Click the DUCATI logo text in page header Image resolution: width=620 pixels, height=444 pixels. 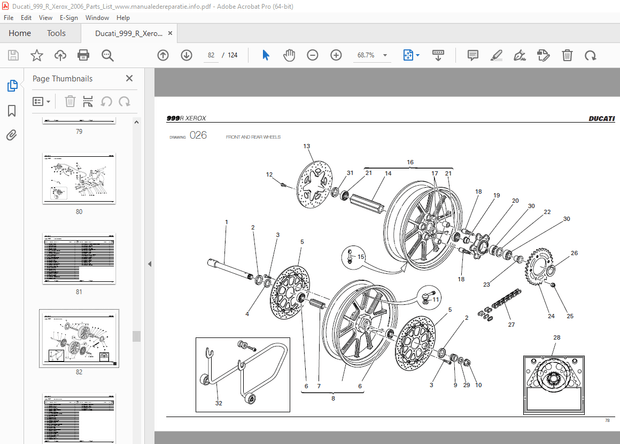pos(601,119)
